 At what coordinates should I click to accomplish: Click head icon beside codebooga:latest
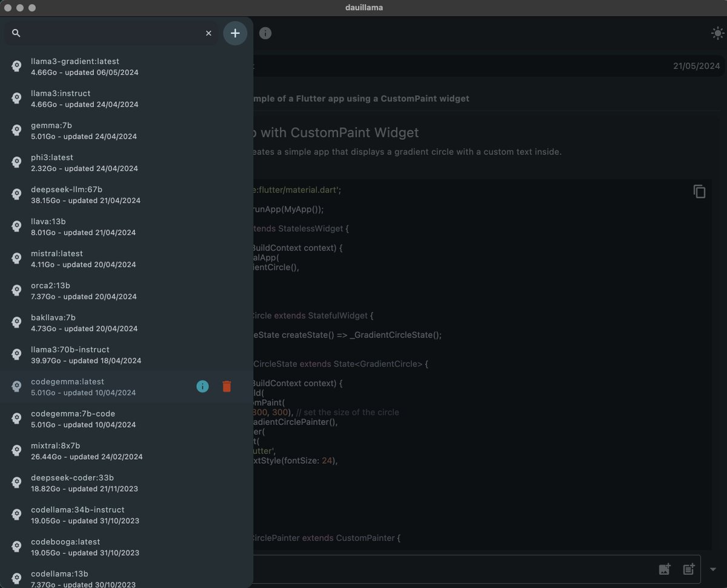[17, 547]
